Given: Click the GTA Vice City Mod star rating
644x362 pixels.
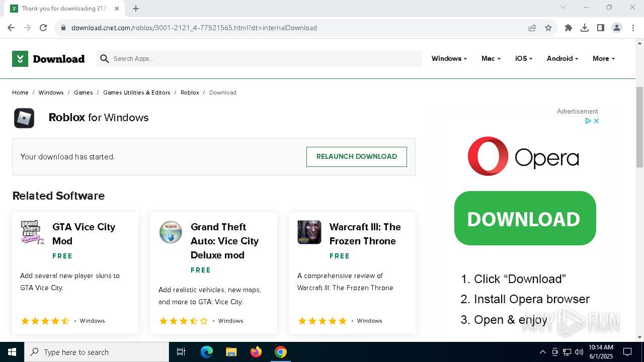Looking at the screenshot, I should point(45,321).
